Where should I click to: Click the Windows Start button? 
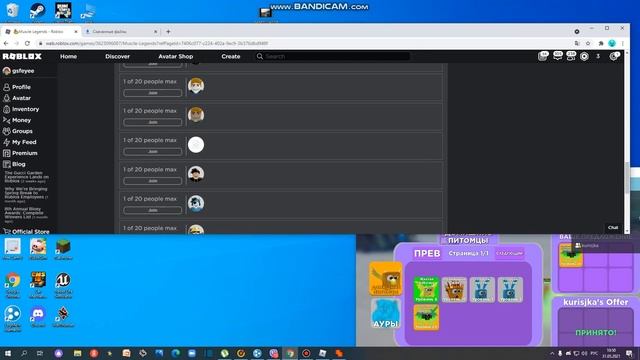(7, 353)
